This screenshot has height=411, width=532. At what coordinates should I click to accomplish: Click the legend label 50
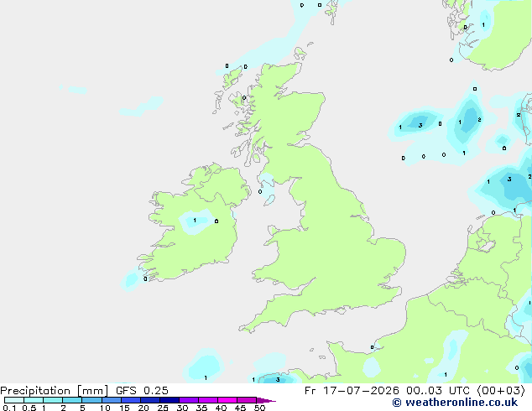(259, 408)
